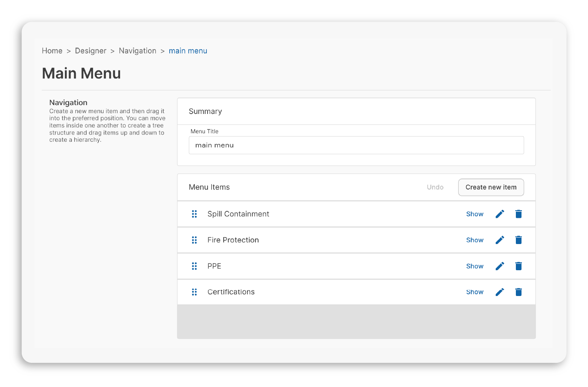Click Navigation in the breadcrumb
Image resolution: width=588 pixels, height=387 pixels.
pyautogui.click(x=137, y=51)
